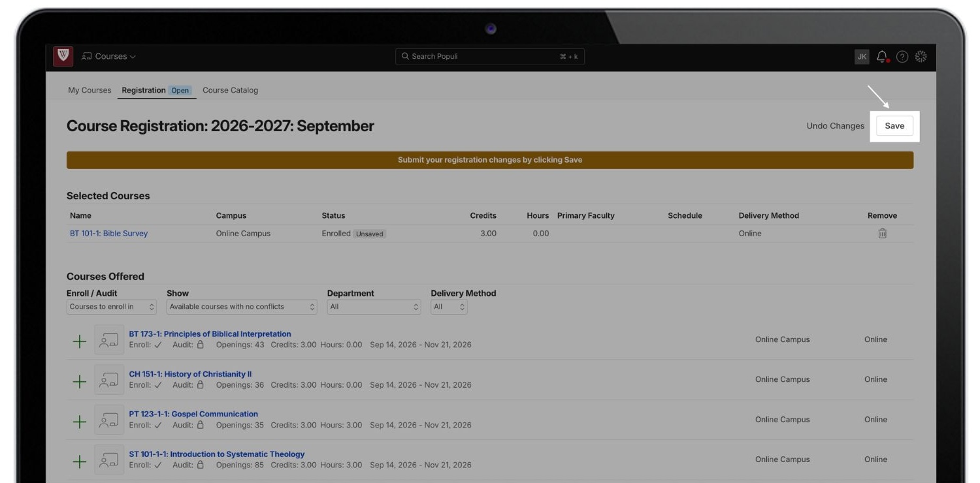Open the notifications bell icon

tap(882, 57)
